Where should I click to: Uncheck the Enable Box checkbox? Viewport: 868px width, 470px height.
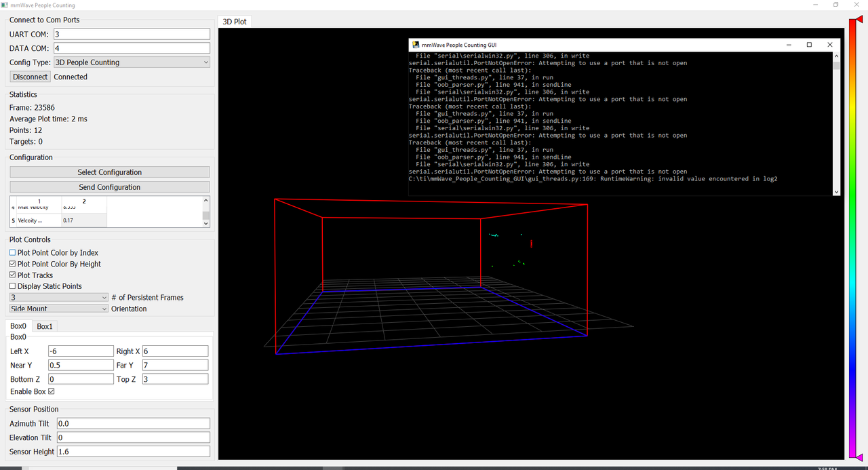[x=52, y=391]
